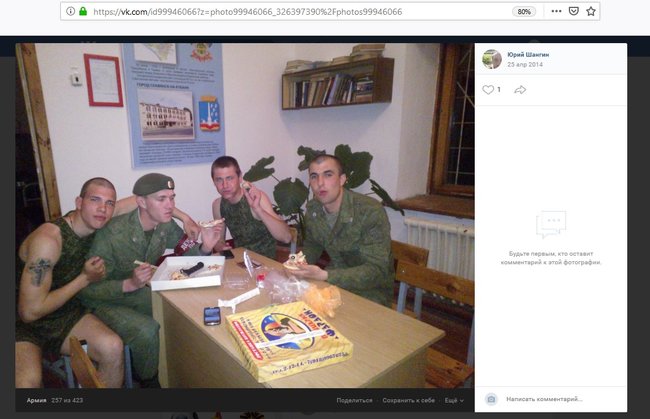650x419 pixels.
Task: Click the green padlock security icon
Action: 83,11
